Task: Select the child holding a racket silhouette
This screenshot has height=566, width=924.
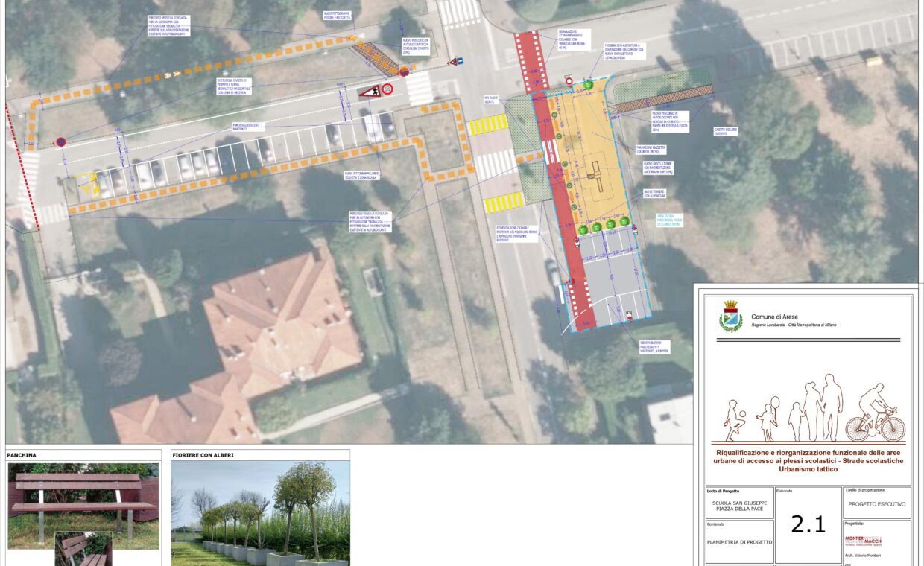Action: [768, 419]
